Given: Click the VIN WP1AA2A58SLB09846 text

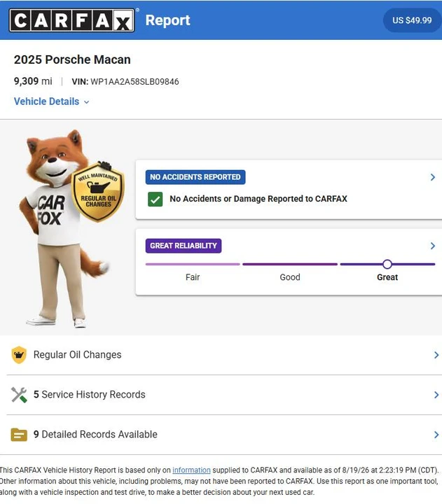Looking at the screenshot, I should pyautogui.click(x=125, y=82).
